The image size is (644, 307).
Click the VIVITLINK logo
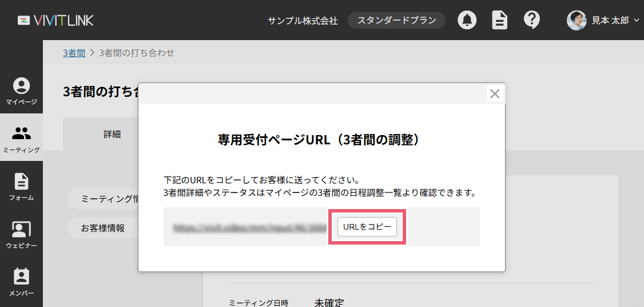(55, 21)
